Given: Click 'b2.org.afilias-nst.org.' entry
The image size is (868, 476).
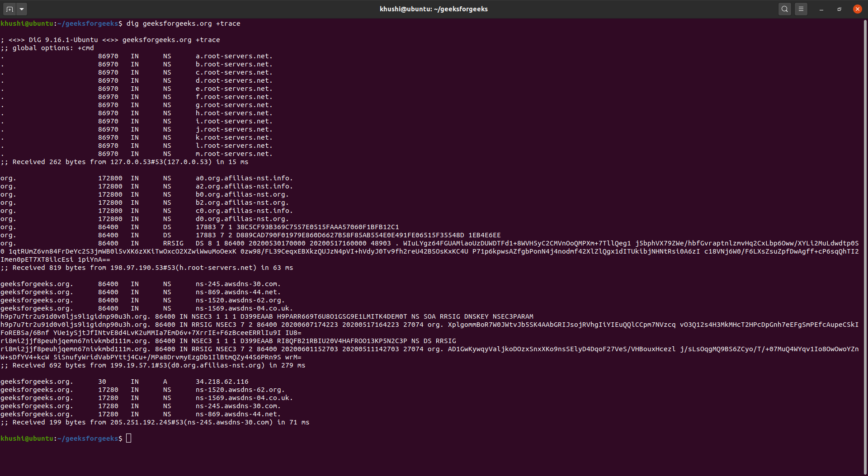Looking at the screenshot, I should 242,203.
